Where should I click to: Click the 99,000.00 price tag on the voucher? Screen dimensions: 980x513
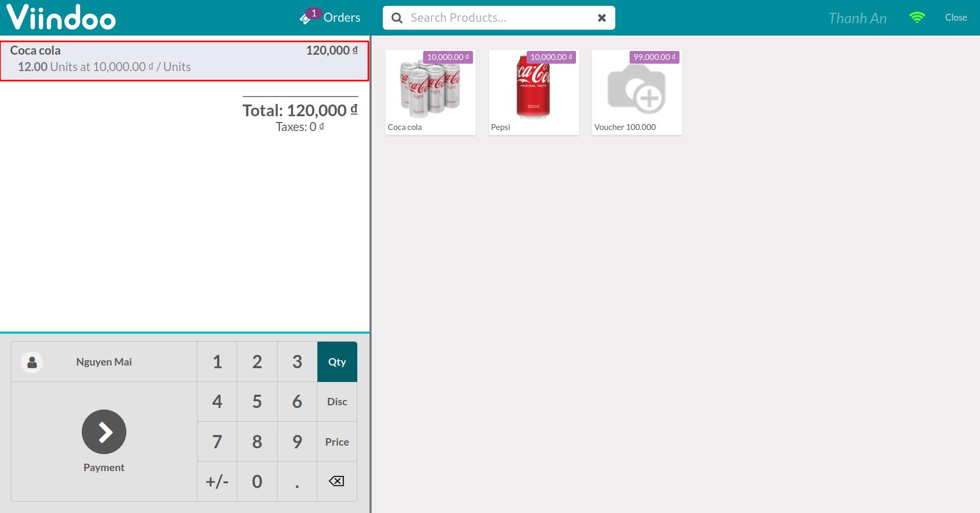click(654, 57)
